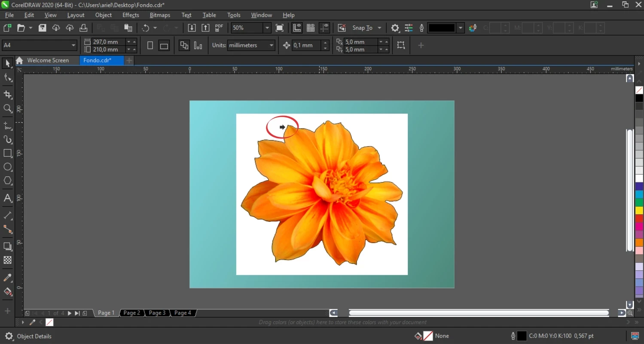Switch to the Page 3 tab

[x=157, y=313]
